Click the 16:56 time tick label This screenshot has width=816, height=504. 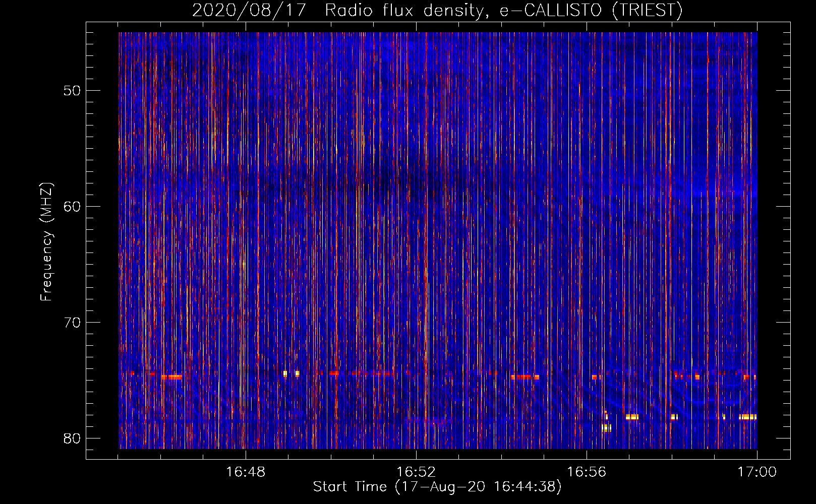587,472
